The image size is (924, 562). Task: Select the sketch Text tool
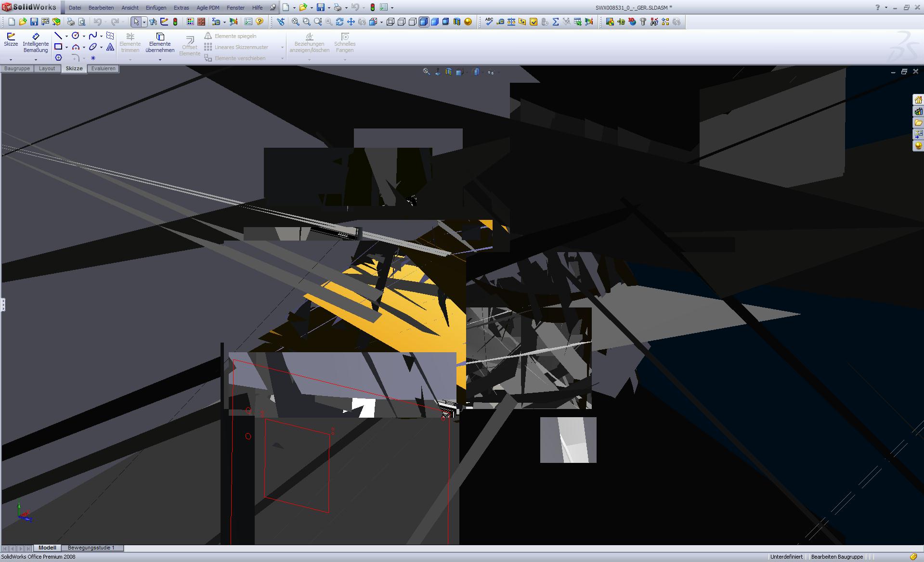click(x=110, y=47)
